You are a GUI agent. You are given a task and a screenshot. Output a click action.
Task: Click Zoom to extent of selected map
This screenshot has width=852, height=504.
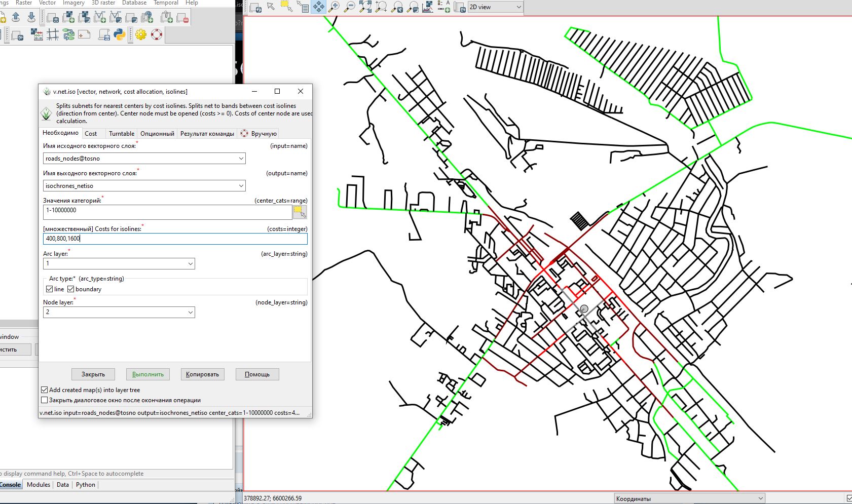pyautogui.click(x=365, y=7)
